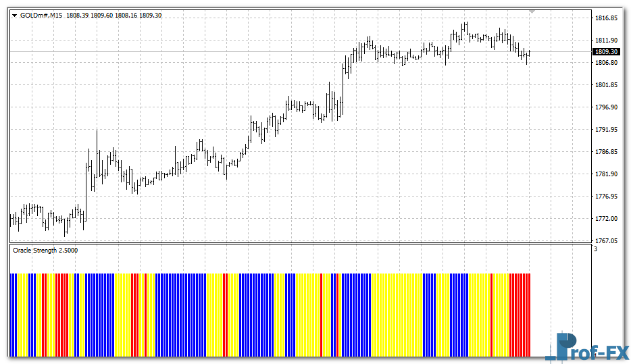Screen dimensions: 631x364
Task: Click the OHLC values starting with 1808.39
Action: click(114, 15)
